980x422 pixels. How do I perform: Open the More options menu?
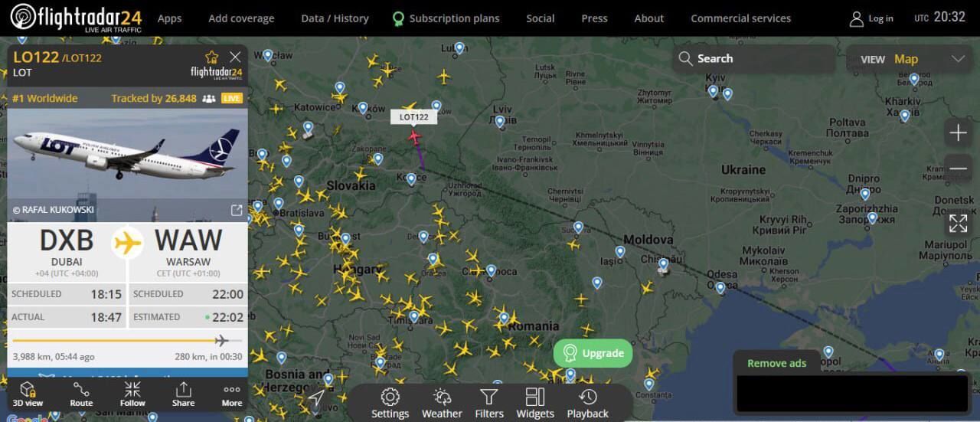(x=232, y=394)
